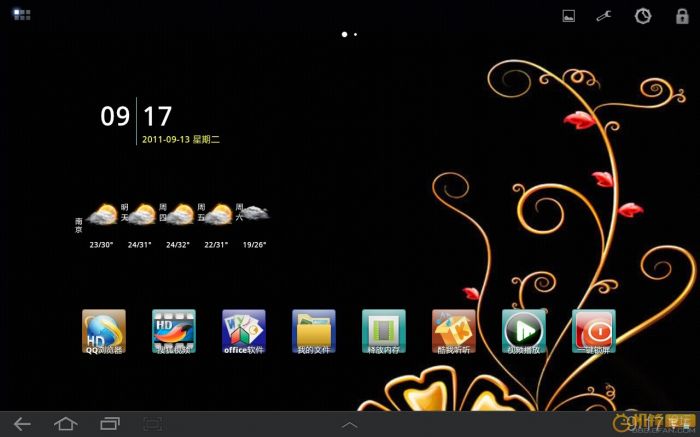Tap the circular task manager icon in top bar

point(643,16)
